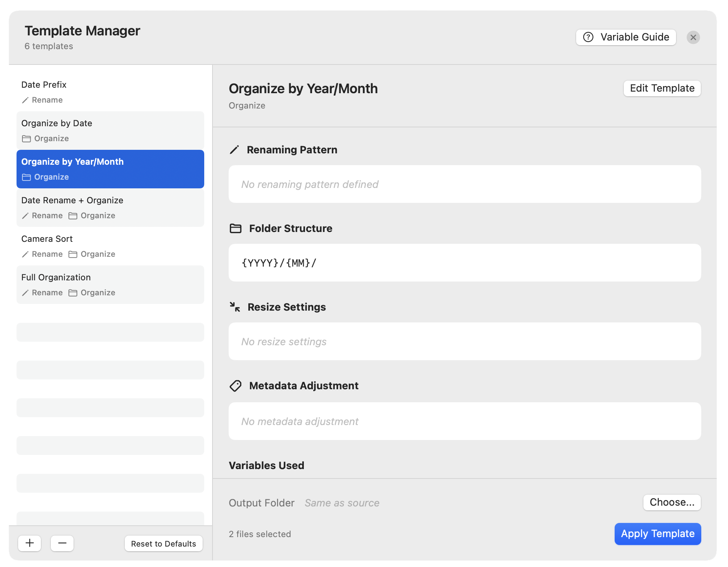Image resolution: width=728 pixels, height=567 pixels.
Task: Select the Camera Sort template
Action: tap(110, 246)
